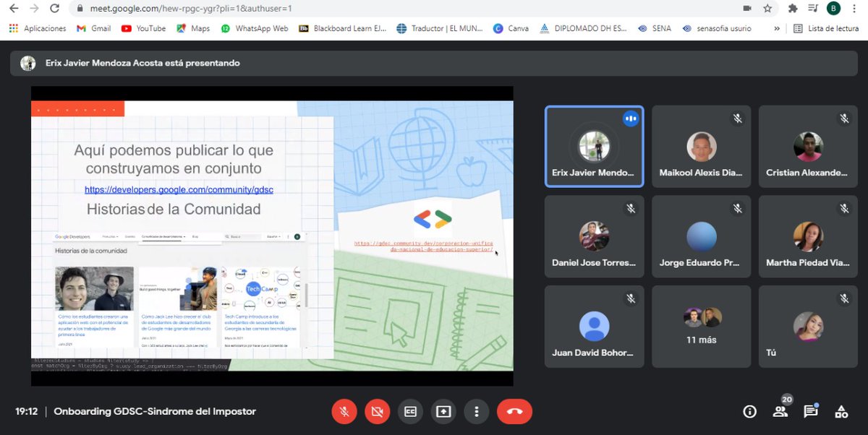This screenshot has width=868, height=435.
Task: Click developers.google.com/community/gdsc link in slide
Action: pos(179,189)
